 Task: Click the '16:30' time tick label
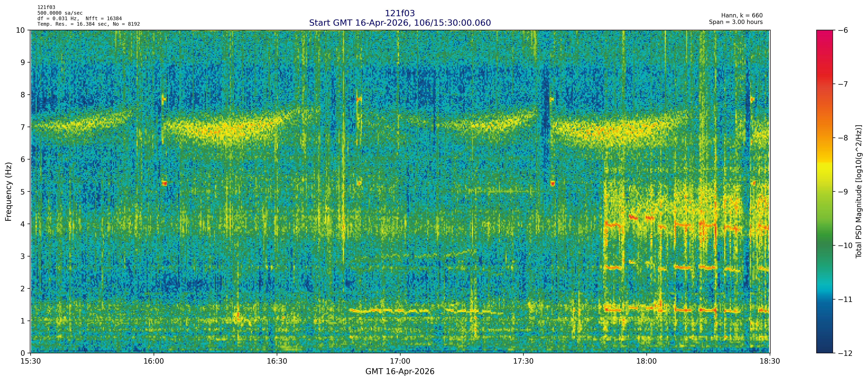point(277,362)
